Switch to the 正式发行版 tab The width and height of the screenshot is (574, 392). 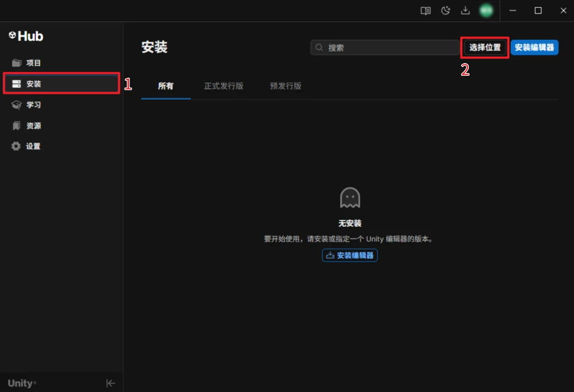click(223, 86)
